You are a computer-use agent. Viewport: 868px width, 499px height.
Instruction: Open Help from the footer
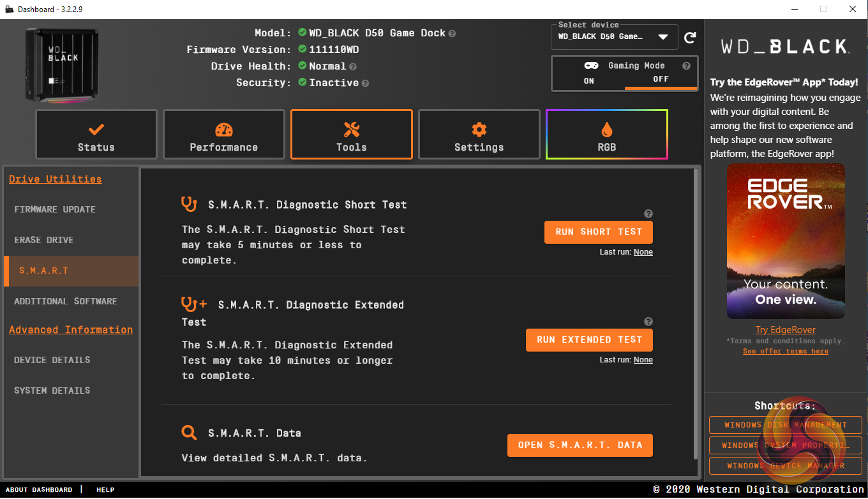105,490
